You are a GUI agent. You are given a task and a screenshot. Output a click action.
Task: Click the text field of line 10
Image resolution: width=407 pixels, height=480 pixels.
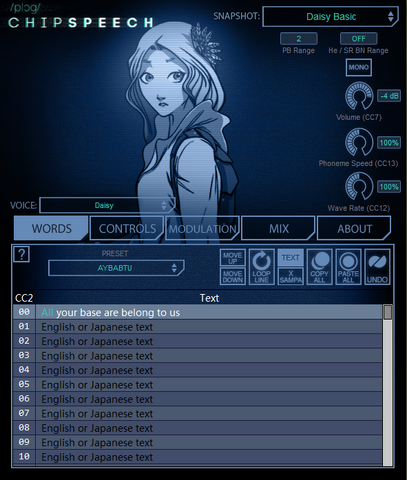coord(209,457)
